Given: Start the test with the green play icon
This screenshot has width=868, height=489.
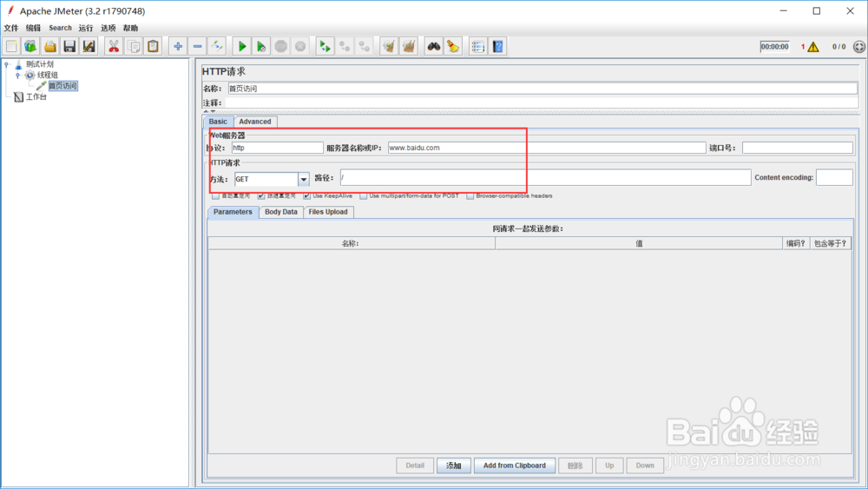Looking at the screenshot, I should [242, 47].
